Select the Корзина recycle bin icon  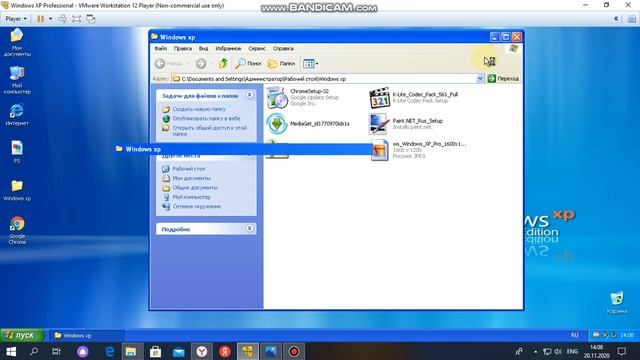[x=617, y=302]
